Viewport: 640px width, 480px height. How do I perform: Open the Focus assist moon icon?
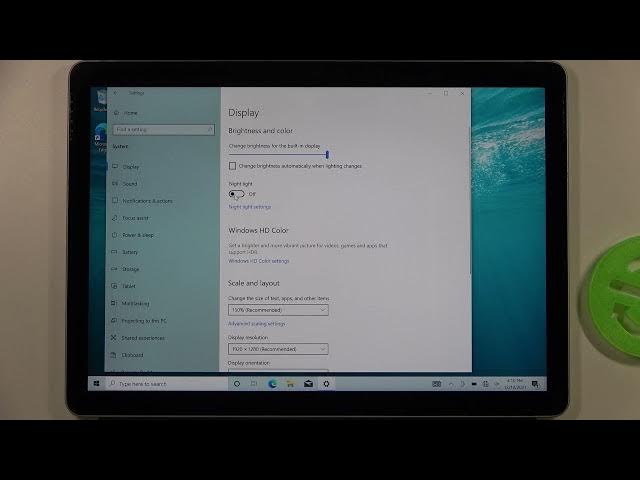coord(115,218)
